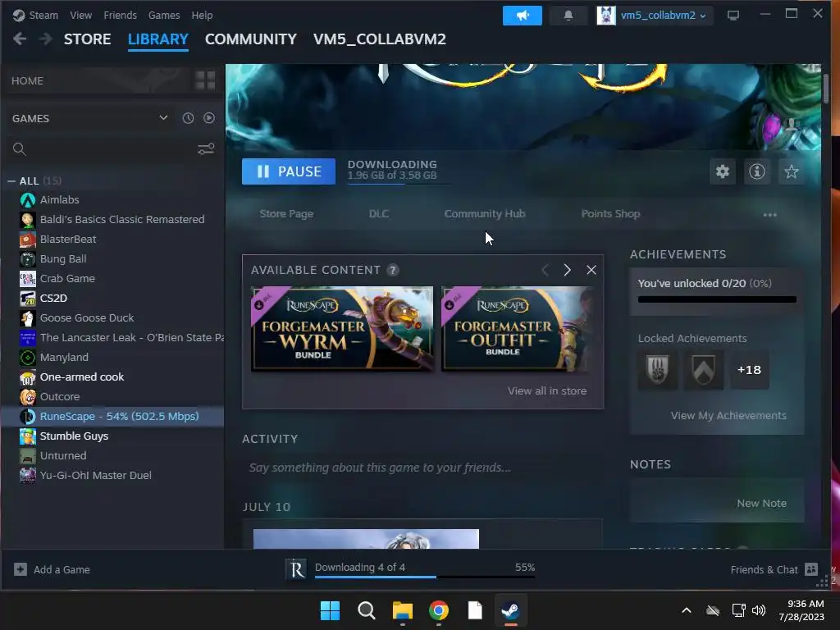Image resolution: width=840 pixels, height=630 pixels.
Task: Open Forgemaster Wyrm Bundle thumbnail
Action: [x=342, y=328]
